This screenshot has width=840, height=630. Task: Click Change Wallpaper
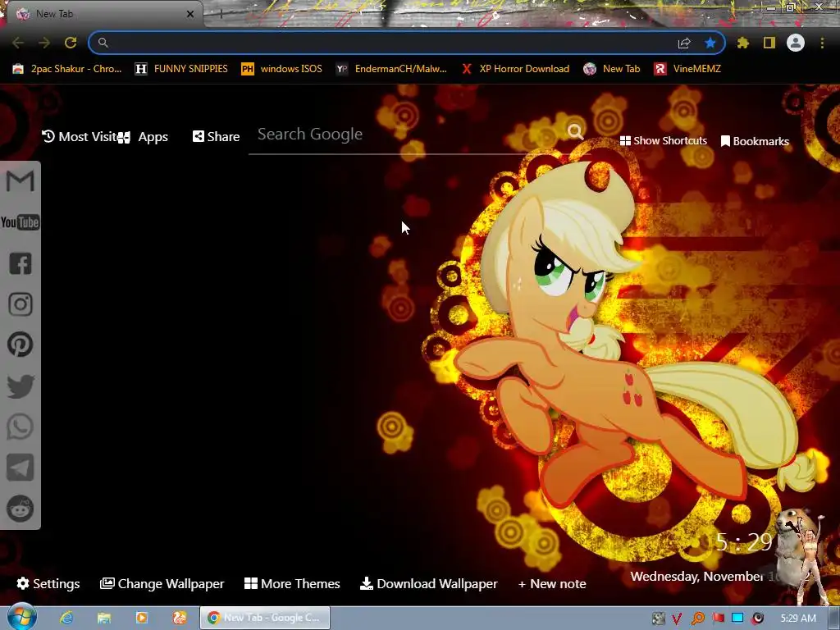[x=162, y=583]
